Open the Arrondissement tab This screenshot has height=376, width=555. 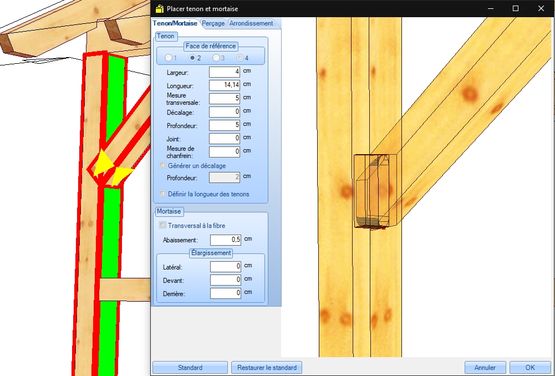[x=251, y=23]
